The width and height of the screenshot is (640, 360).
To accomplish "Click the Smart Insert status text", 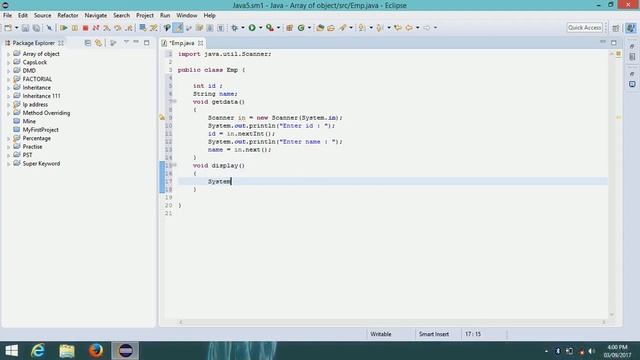I will (434, 334).
